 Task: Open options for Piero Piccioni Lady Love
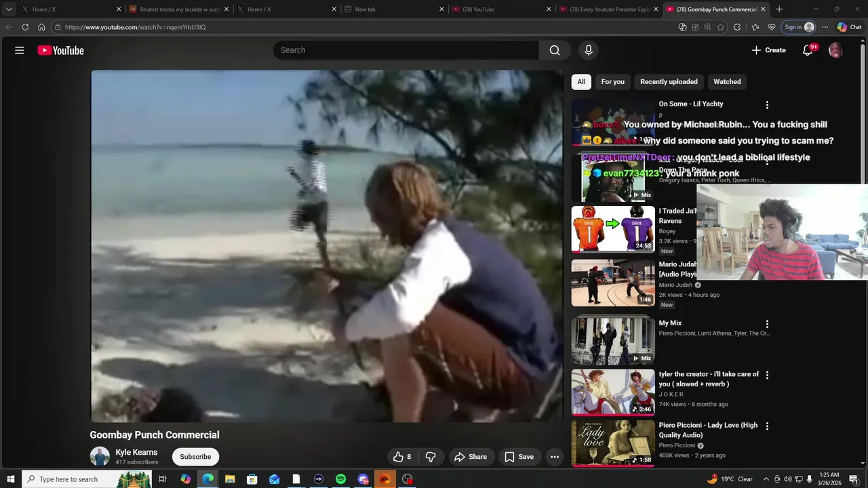(x=767, y=426)
